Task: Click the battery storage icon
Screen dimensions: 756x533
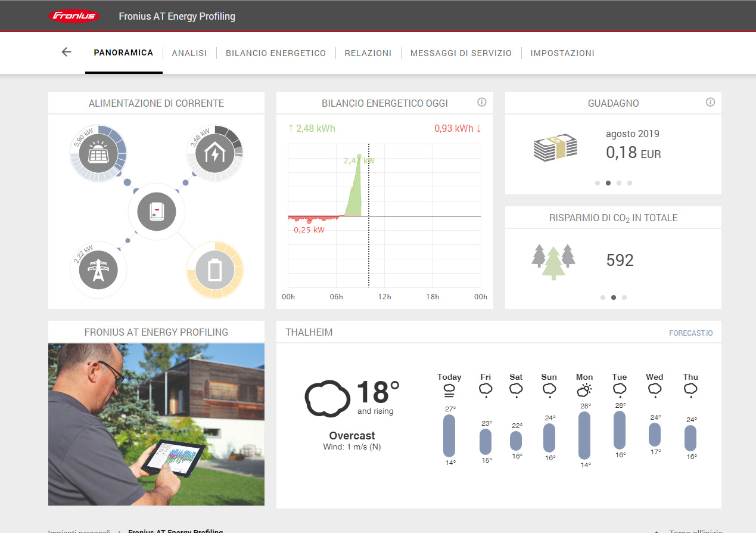Action: point(214,270)
